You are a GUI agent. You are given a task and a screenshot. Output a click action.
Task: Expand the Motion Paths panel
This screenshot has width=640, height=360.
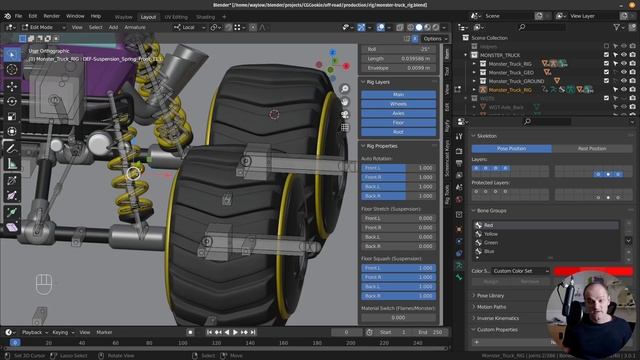click(x=491, y=307)
